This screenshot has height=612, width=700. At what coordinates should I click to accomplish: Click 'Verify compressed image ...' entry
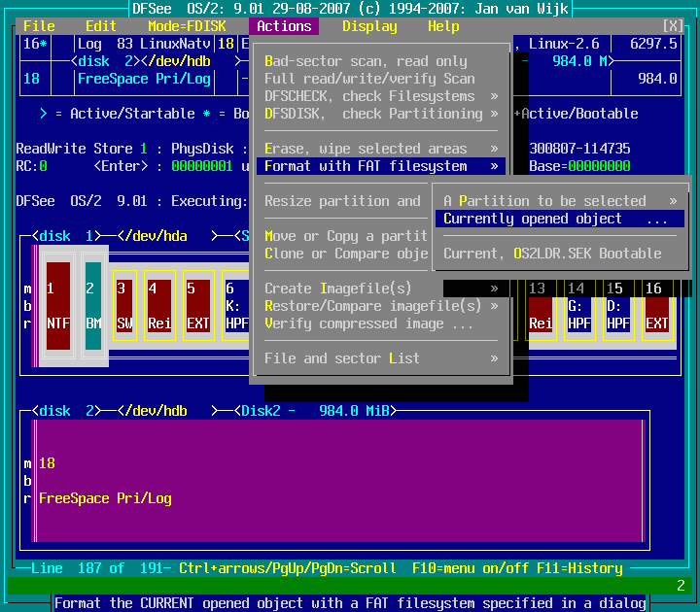tap(369, 323)
